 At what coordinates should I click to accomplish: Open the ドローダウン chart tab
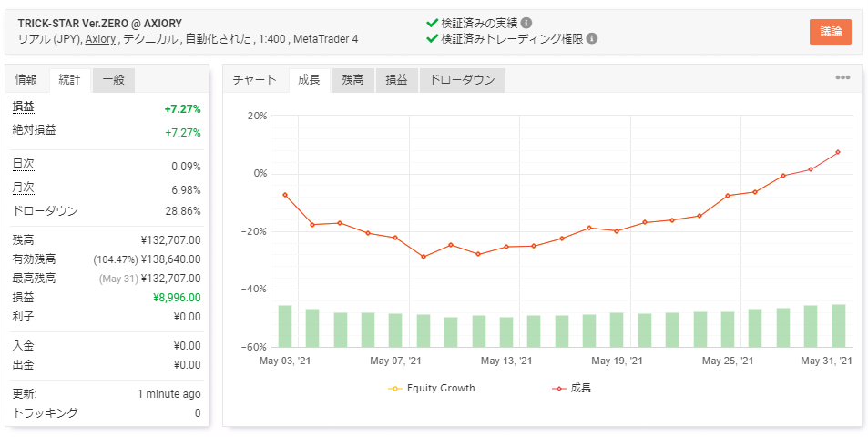point(462,80)
